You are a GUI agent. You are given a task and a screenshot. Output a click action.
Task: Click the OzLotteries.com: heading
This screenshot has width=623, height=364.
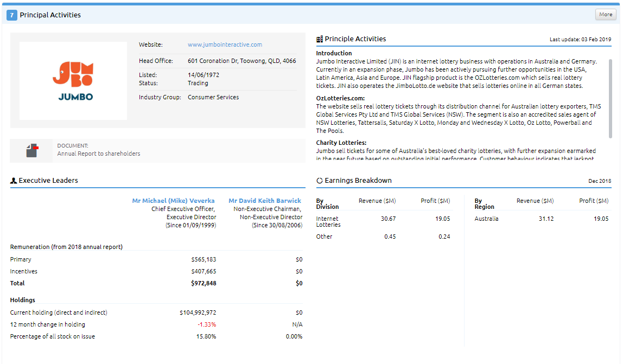(x=340, y=98)
